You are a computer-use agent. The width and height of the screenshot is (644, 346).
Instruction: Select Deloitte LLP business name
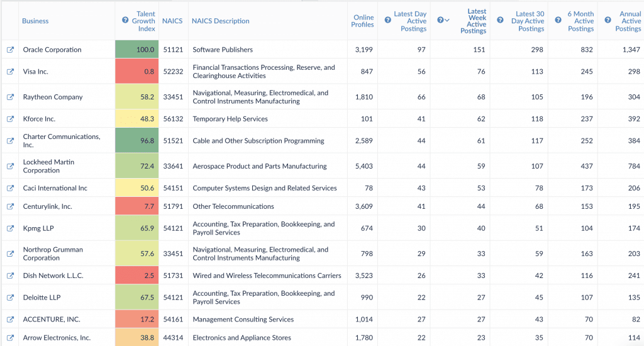42,298
